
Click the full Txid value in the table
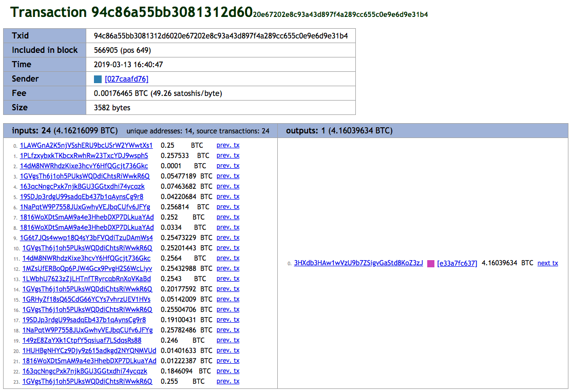pos(221,36)
